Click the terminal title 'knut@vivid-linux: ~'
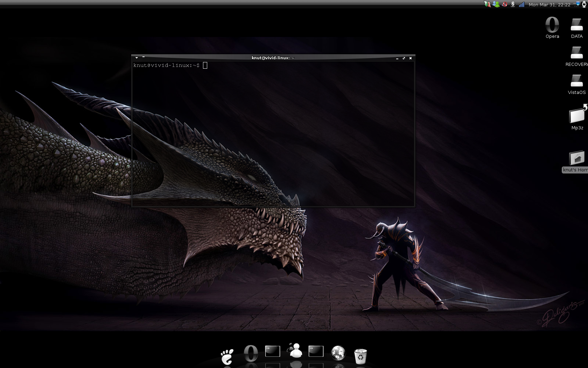Viewport: 588px width, 368px height. [273, 58]
